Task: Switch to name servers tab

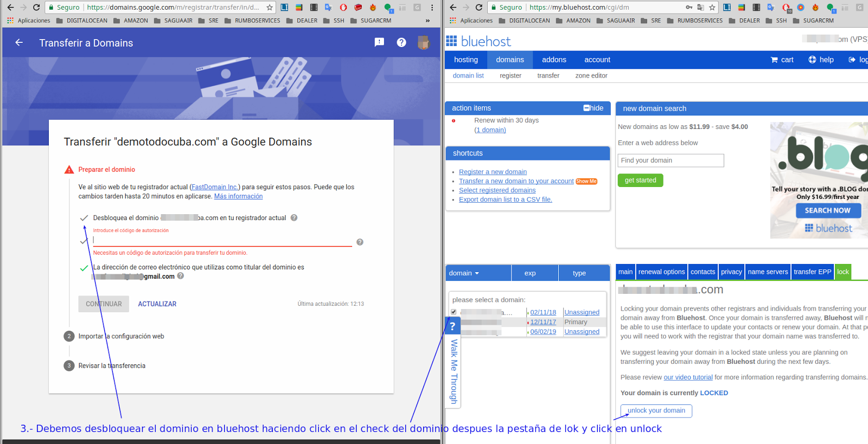Action: click(768, 272)
